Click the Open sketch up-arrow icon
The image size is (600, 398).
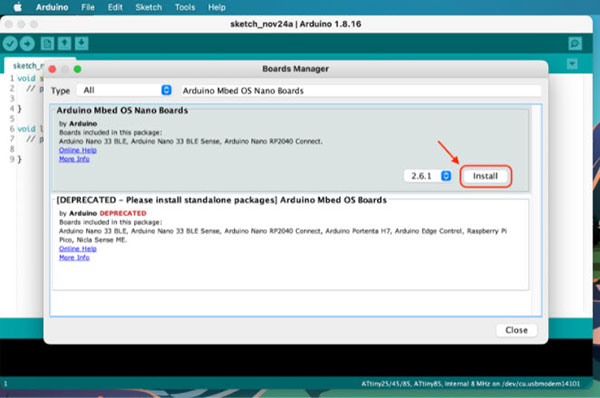64,44
